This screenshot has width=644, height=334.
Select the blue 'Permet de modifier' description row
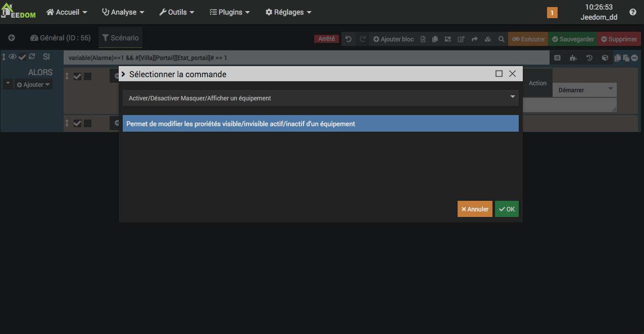pyautogui.click(x=320, y=124)
